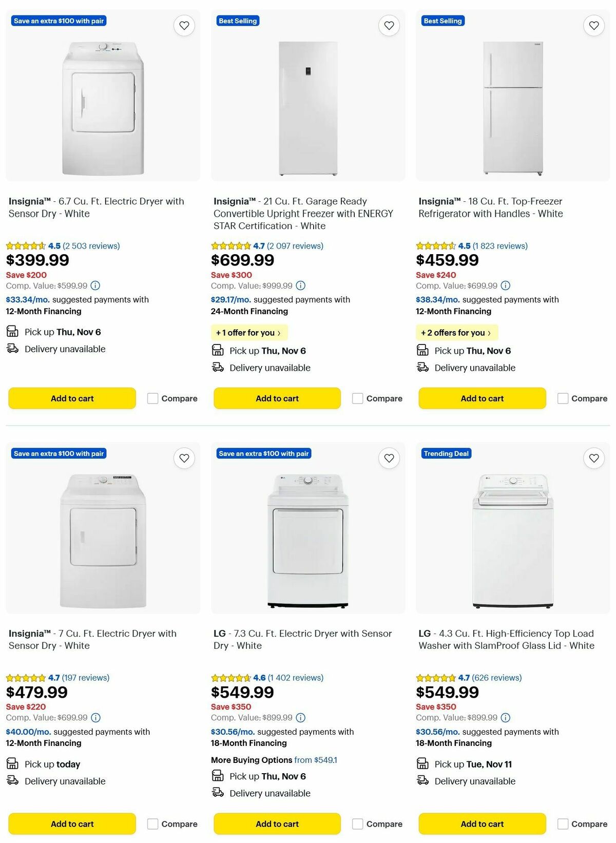Add the Insignia 6.7 dryer to cart
This screenshot has width=616, height=843.
click(71, 398)
